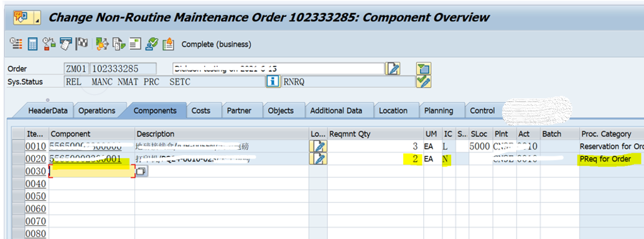Open long text editor beside order description
This screenshot has width=644, height=239.
[393, 68]
